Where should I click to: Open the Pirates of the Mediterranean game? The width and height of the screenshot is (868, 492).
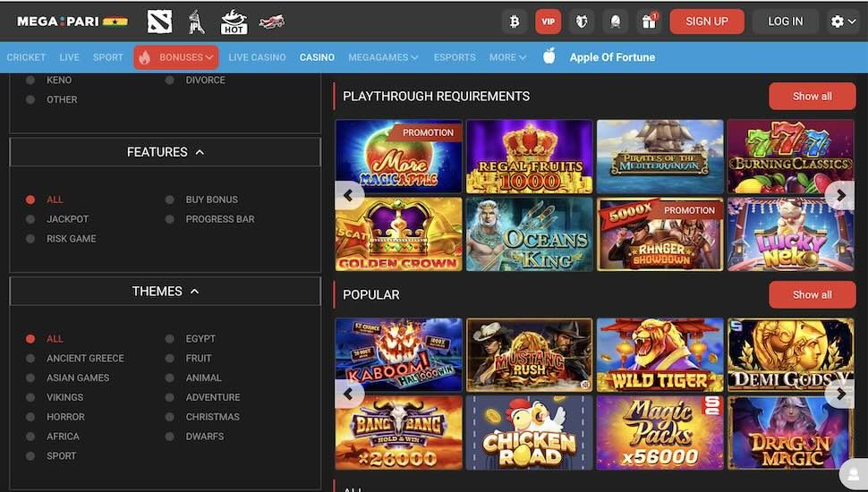point(660,157)
